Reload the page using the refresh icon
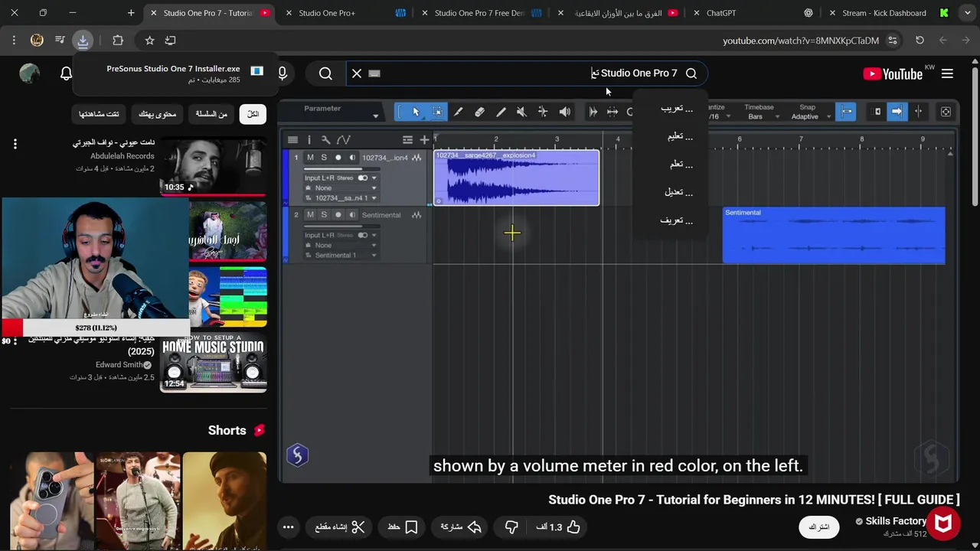 click(x=920, y=40)
